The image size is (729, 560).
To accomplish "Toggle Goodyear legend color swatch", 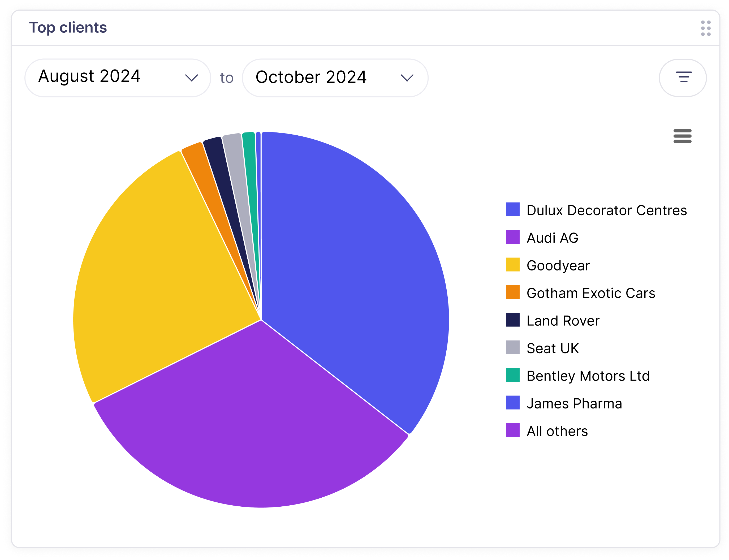I will (512, 265).
